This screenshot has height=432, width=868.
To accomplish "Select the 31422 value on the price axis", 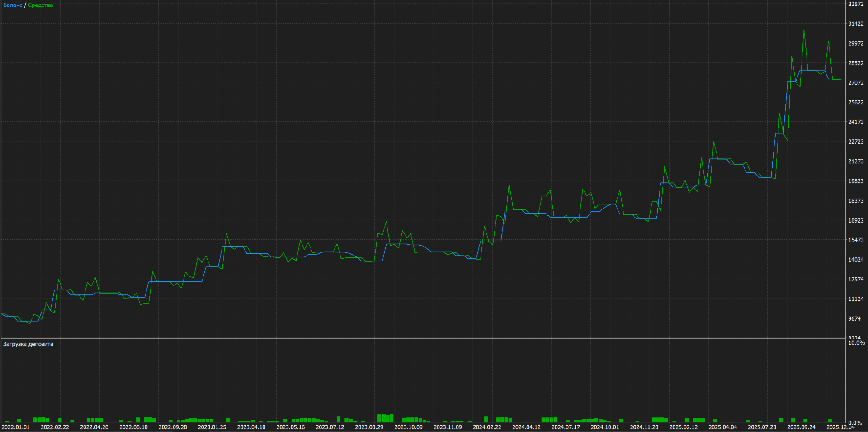I will [856, 24].
